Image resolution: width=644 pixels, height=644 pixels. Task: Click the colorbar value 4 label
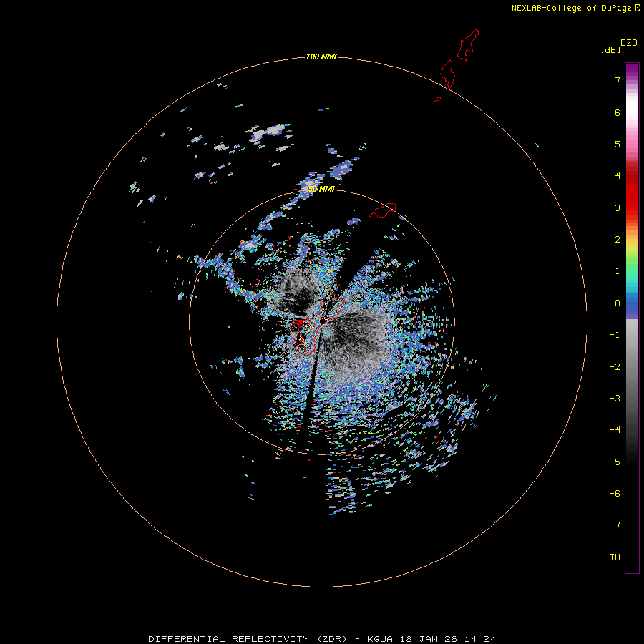point(618,175)
